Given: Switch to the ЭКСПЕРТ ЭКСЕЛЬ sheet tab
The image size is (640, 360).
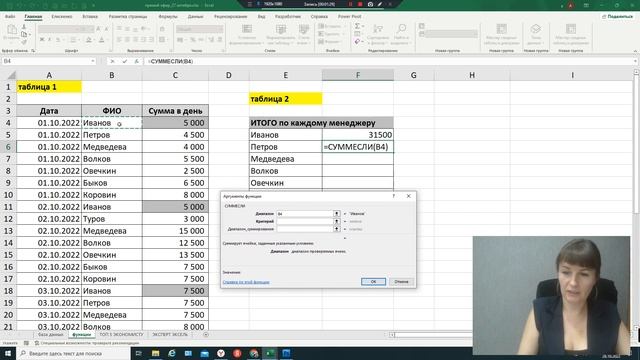Looking at the screenshot, I should click(170, 335).
